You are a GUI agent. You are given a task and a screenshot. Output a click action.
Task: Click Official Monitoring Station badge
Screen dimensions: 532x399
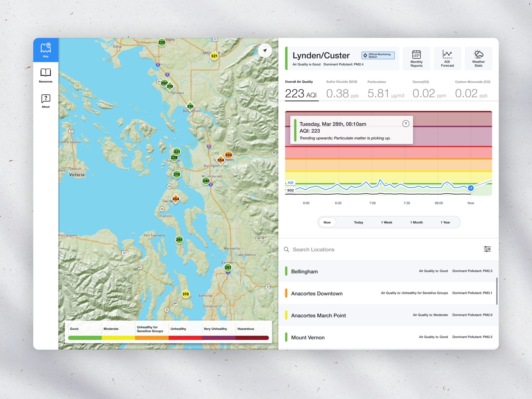(x=378, y=55)
